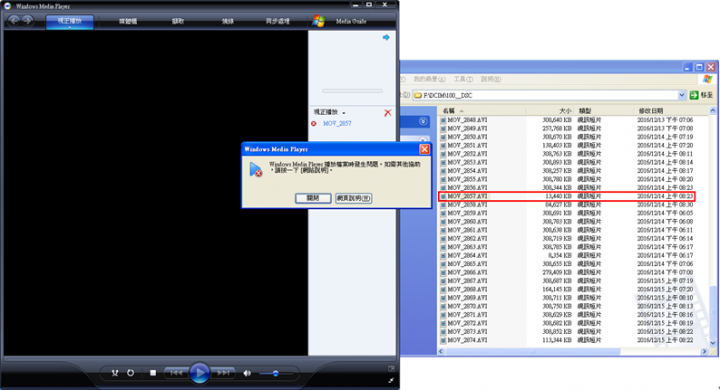Close the error dialog with the close button

[313, 198]
